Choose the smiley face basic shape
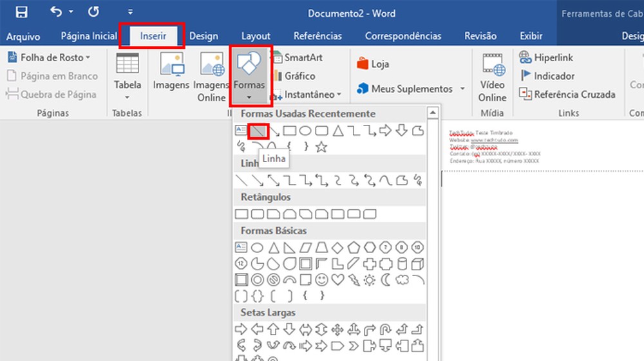Screen dimensions: 644x361 (321, 280)
